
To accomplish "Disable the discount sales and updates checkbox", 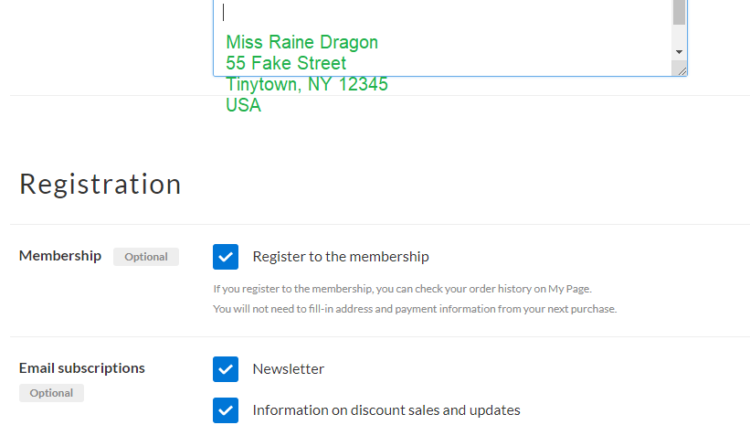I will [226, 410].
